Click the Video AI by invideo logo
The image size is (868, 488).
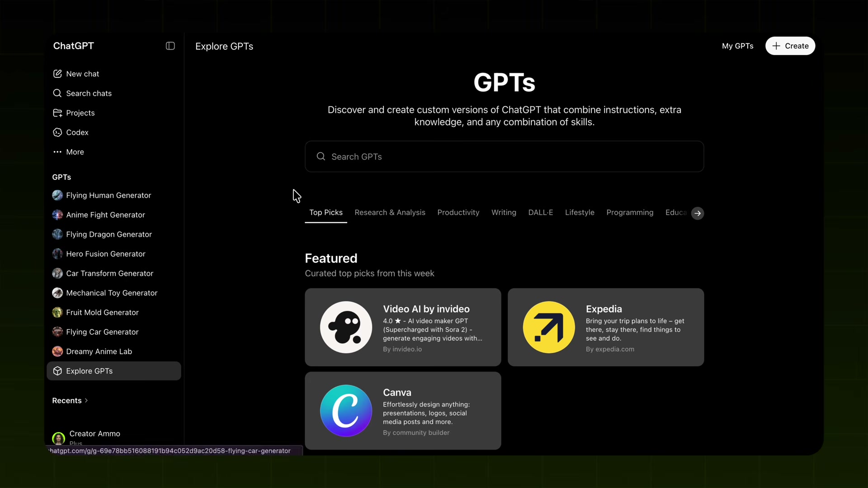pyautogui.click(x=346, y=327)
